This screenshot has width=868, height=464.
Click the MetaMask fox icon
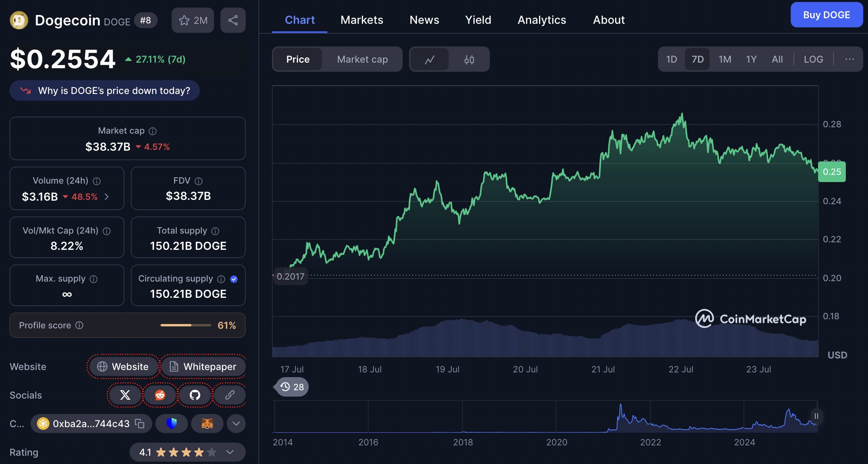click(207, 424)
